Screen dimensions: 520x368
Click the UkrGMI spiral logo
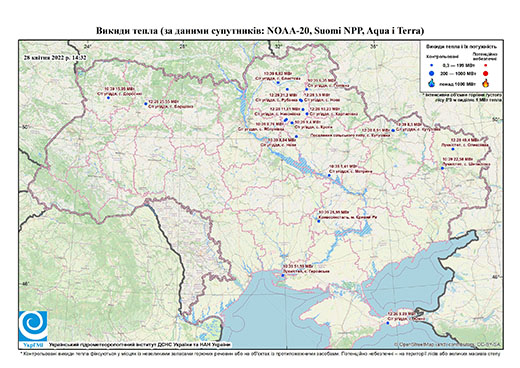click(33, 326)
